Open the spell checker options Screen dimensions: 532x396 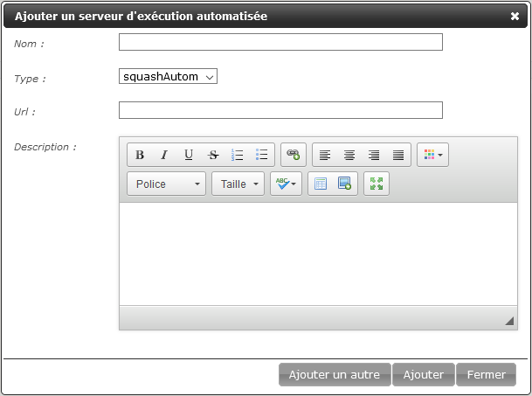[286, 184]
